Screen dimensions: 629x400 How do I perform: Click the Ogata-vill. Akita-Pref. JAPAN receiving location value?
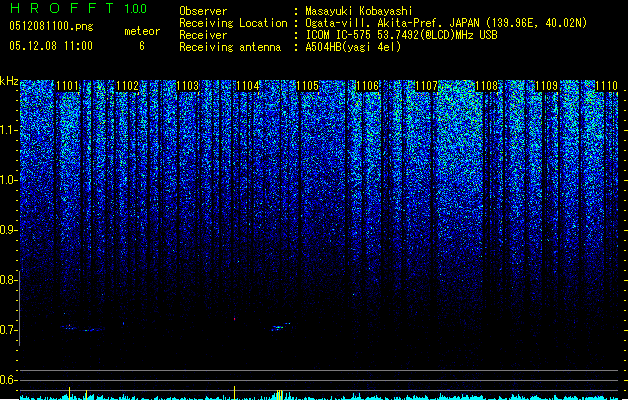coord(446,23)
